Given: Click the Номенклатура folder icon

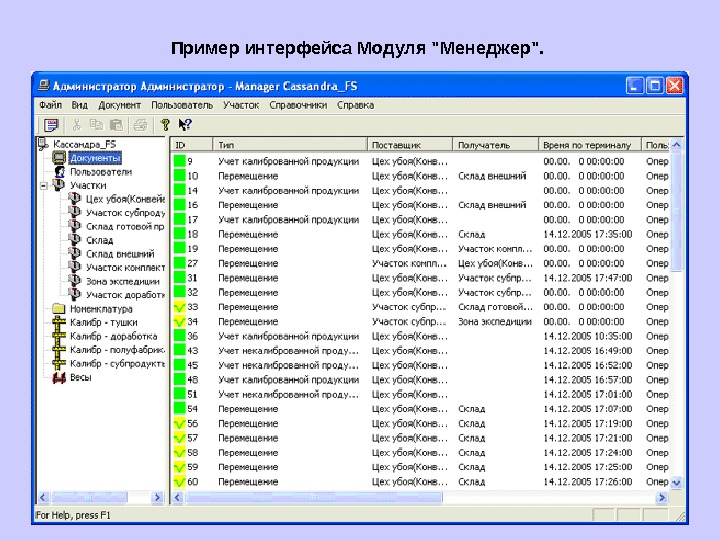Looking at the screenshot, I should (59, 309).
